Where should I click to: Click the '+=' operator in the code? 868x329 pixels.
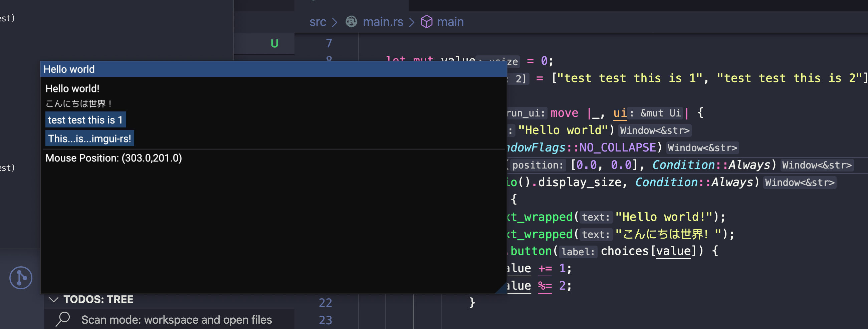click(545, 269)
